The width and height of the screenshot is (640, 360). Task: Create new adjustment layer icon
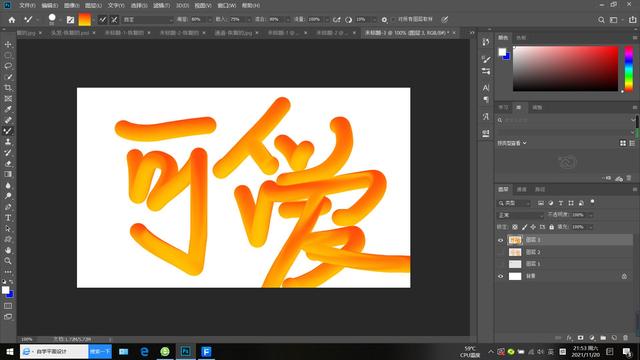coord(592,338)
